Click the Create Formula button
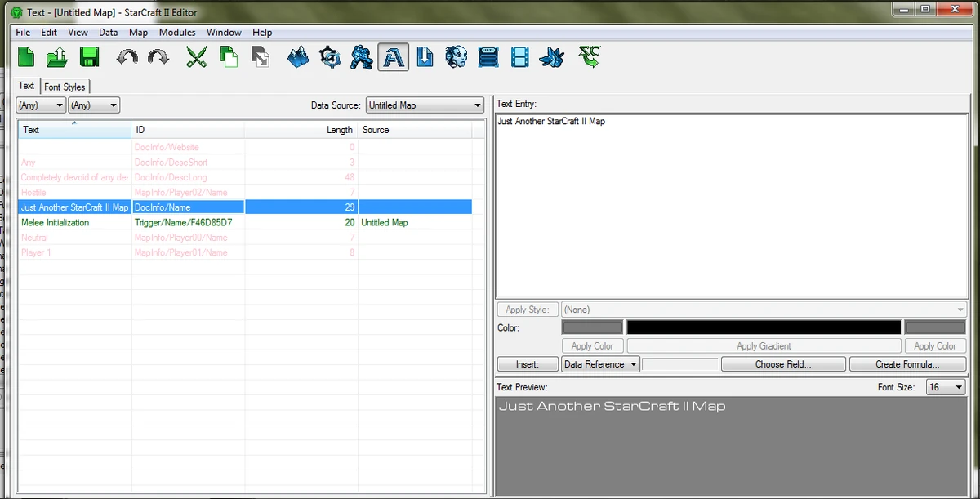This screenshot has width=980, height=499. tap(906, 364)
